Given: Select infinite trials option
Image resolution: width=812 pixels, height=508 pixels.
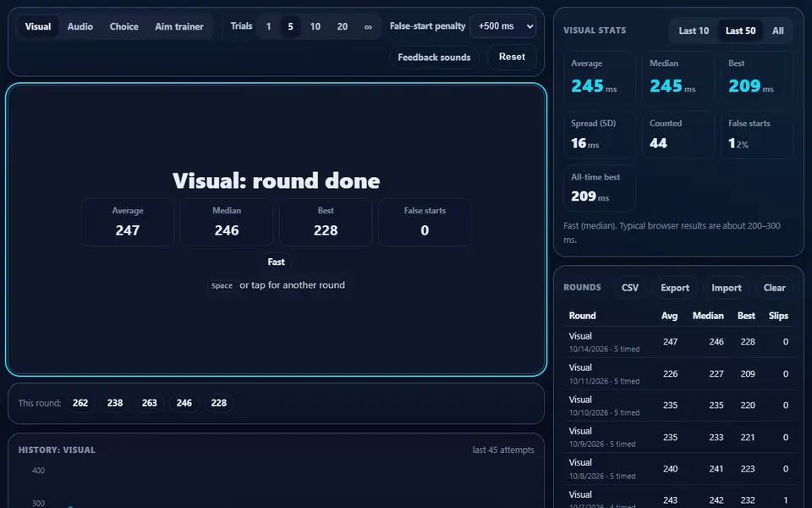Looking at the screenshot, I should [368, 26].
